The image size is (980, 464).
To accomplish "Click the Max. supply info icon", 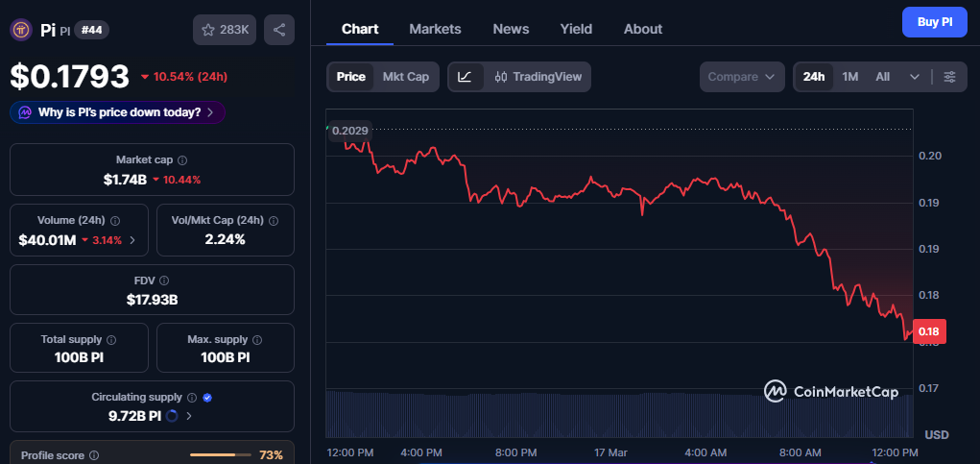I will [x=257, y=339].
